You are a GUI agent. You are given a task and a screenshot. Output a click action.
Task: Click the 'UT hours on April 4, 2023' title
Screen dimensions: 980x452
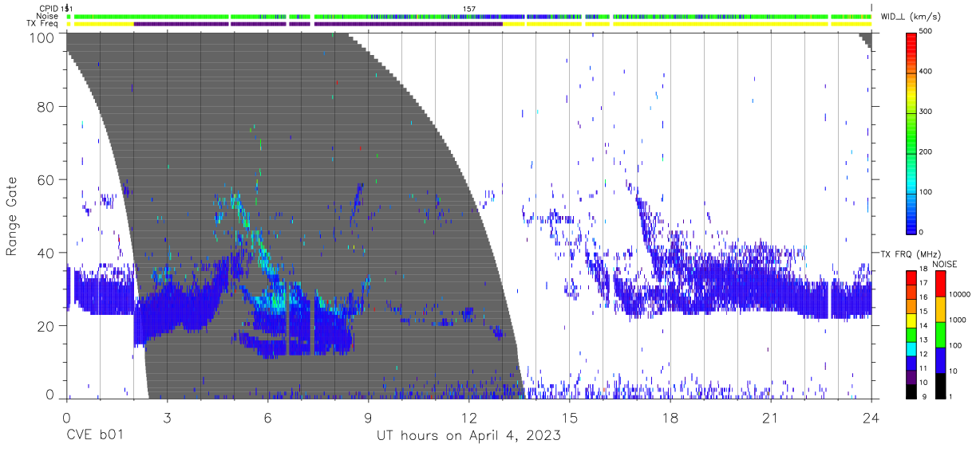tap(468, 436)
